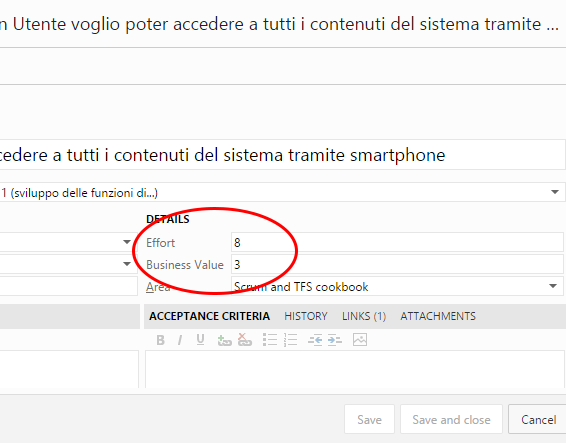Viewport: 566px width, 443px height.
Task: Click the DETAILS section heading
Action: click(168, 219)
